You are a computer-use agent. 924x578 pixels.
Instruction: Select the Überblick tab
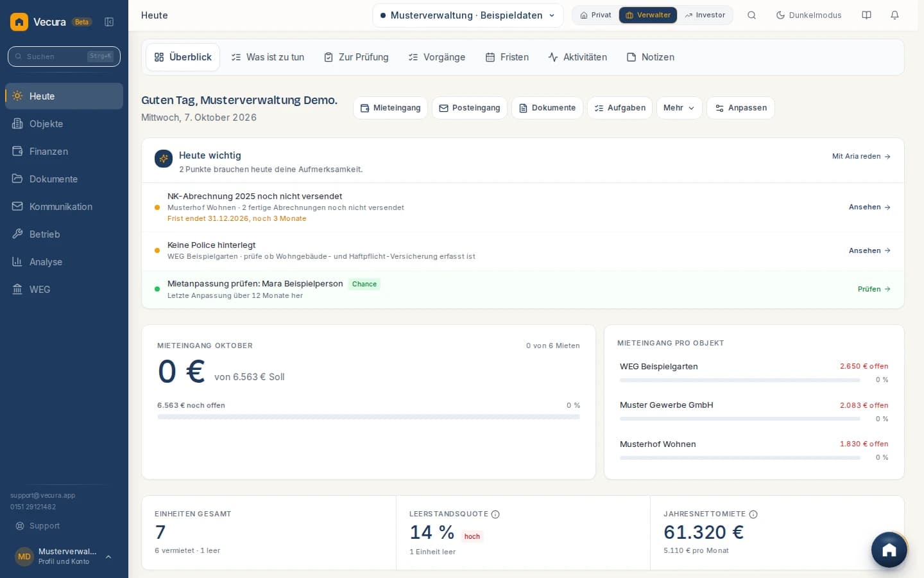pyautogui.click(x=183, y=57)
